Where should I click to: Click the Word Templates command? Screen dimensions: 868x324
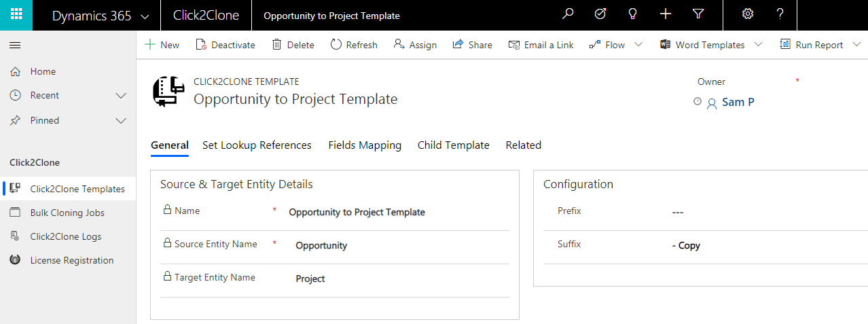pos(702,45)
